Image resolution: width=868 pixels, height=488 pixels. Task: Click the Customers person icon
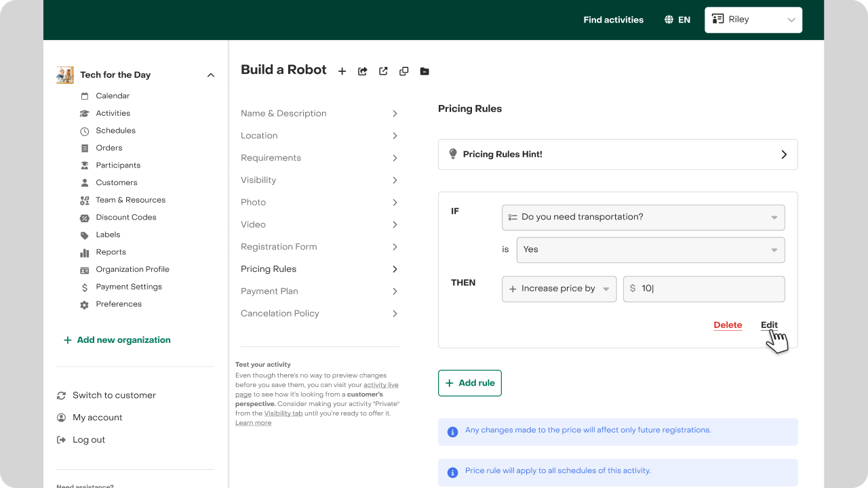[x=85, y=183]
